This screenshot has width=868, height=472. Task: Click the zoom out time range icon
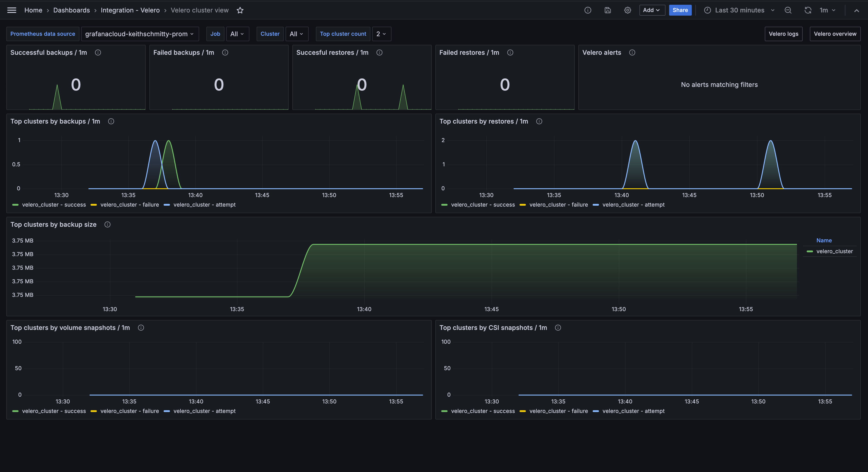tap(788, 10)
